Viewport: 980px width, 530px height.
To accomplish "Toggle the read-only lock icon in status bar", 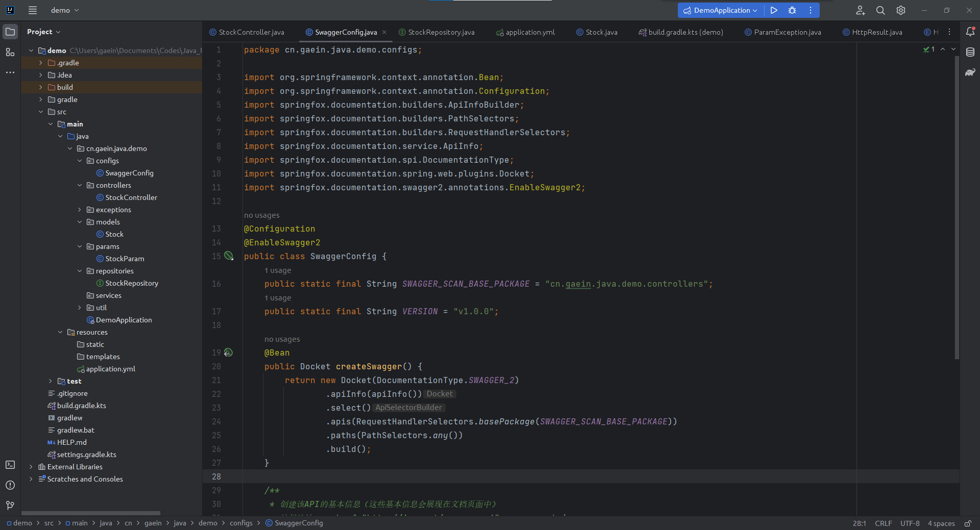I will point(968,523).
